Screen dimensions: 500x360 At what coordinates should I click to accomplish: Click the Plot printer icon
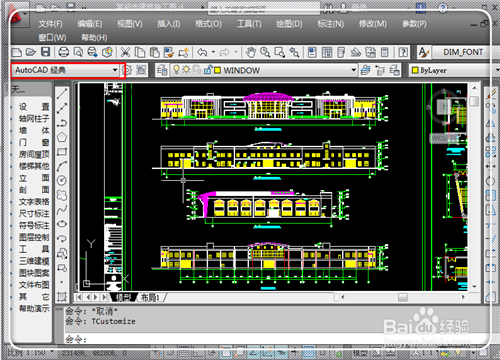click(x=63, y=52)
